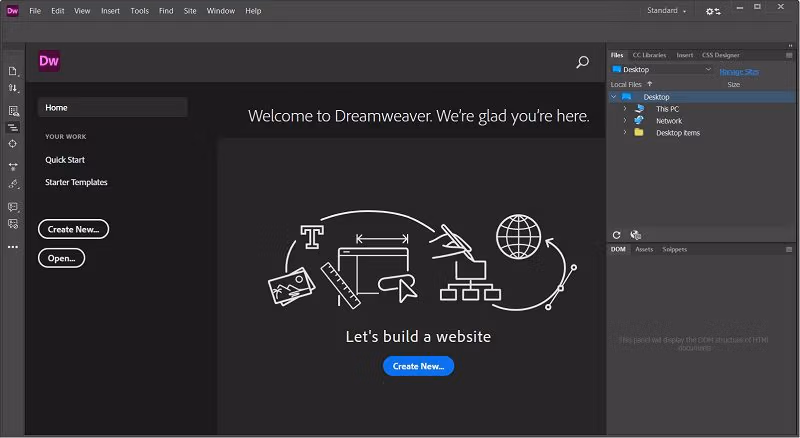800x438 pixels.
Task: Click the blue Create New button
Action: (418, 366)
